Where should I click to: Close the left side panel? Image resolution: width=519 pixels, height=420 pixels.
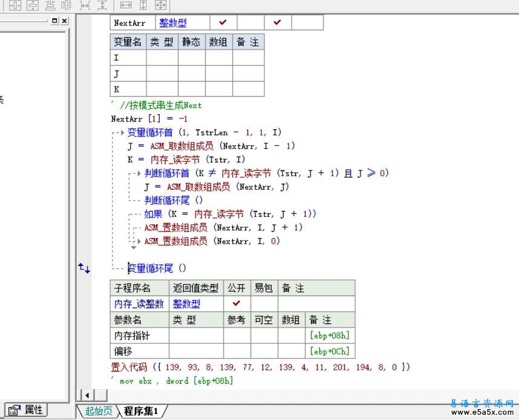(65, 21)
